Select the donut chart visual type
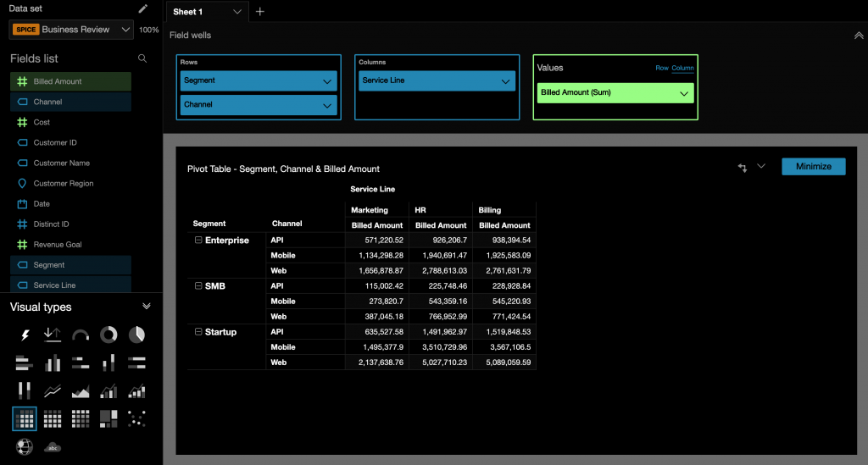Image resolution: width=868 pixels, height=465 pixels. pyautogui.click(x=108, y=335)
